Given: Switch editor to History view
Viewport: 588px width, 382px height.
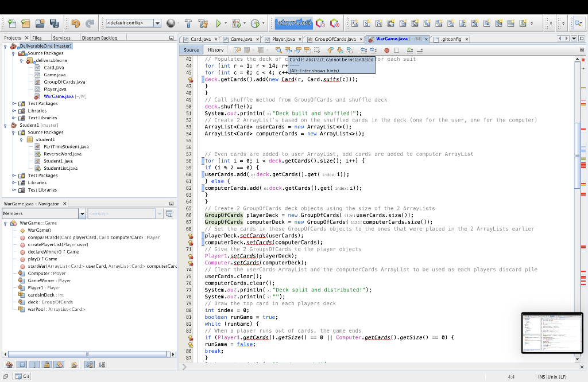Looking at the screenshot, I should click(x=216, y=50).
